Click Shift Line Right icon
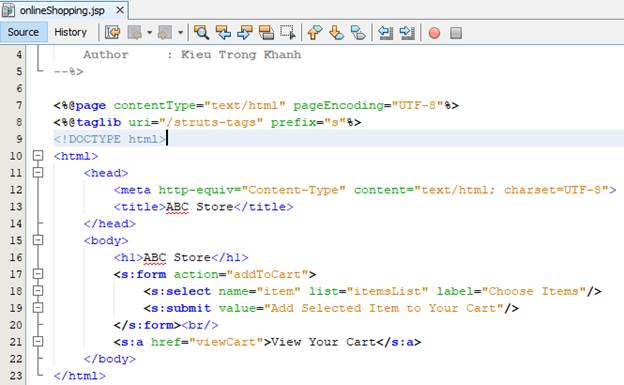Viewport: 624px width, 385px height. (x=407, y=32)
